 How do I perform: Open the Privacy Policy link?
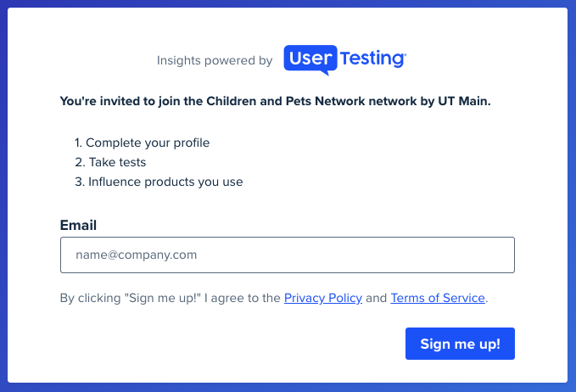pos(323,298)
